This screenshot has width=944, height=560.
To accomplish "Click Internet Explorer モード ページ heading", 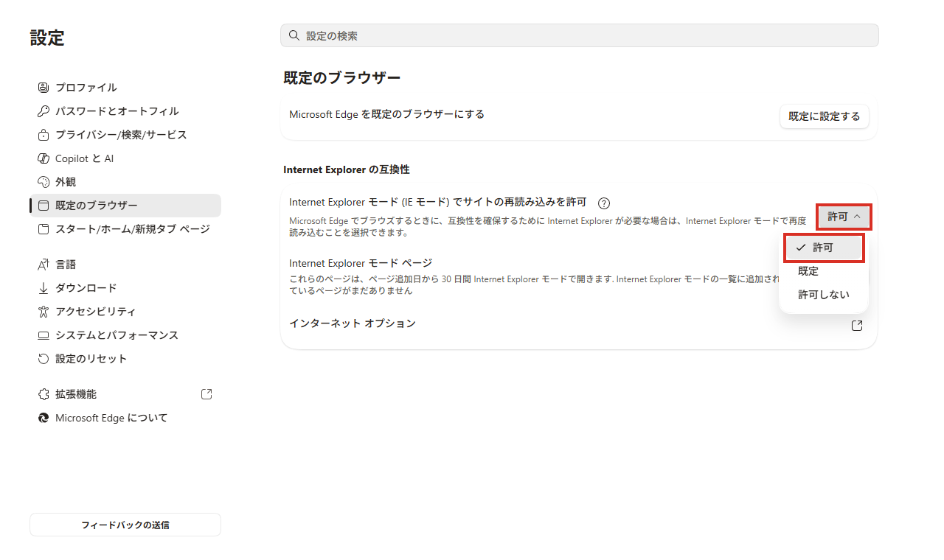I will tap(361, 263).
